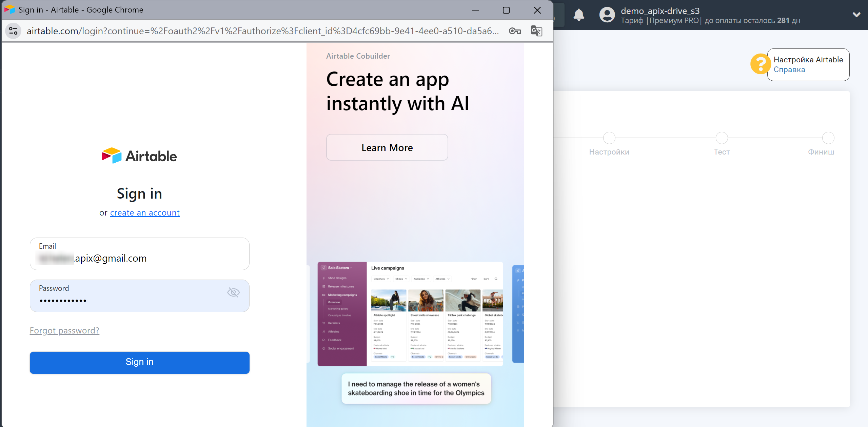Click the create an account link
The image size is (868, 427).
point(145,213)
